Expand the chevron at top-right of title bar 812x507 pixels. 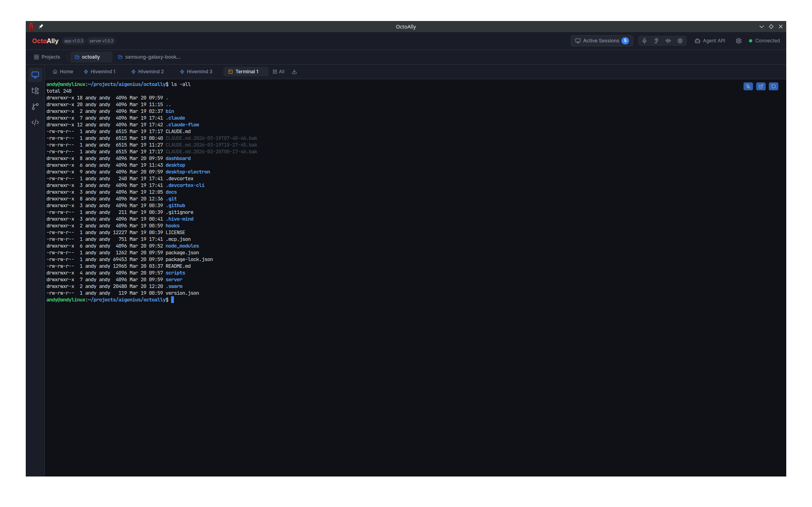click(761, 26)
